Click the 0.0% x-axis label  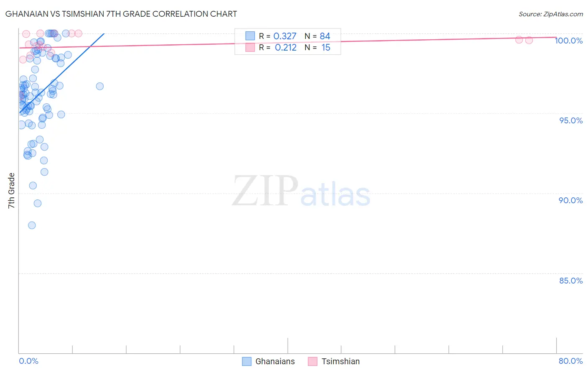click(x=29, y=361)
